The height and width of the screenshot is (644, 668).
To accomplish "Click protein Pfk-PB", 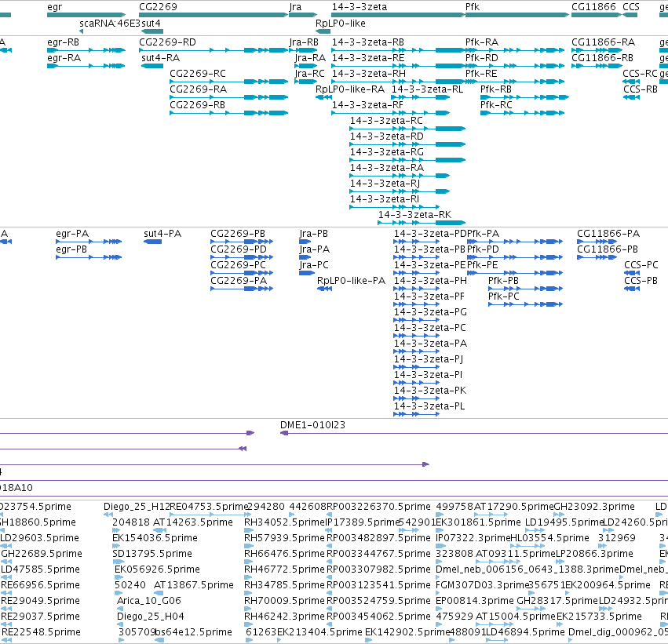I will [526, 289].
